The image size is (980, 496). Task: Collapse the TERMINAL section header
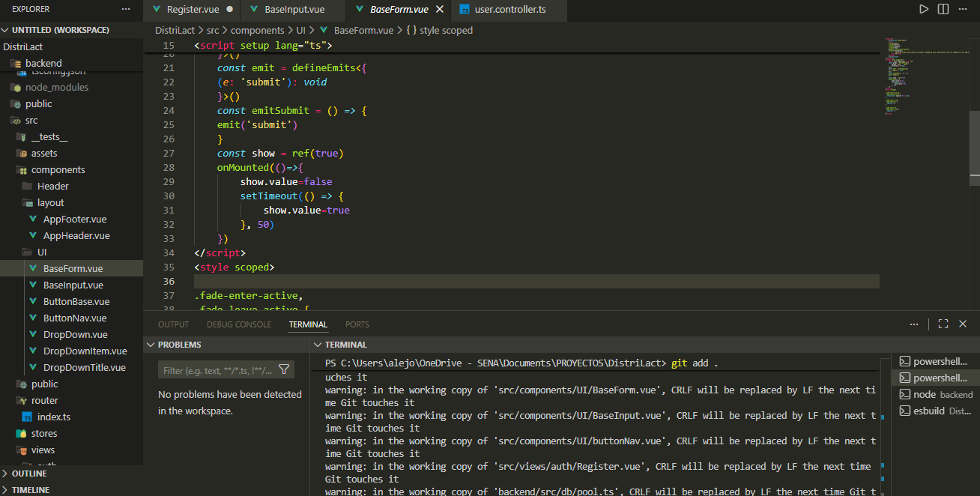point(345,345)
